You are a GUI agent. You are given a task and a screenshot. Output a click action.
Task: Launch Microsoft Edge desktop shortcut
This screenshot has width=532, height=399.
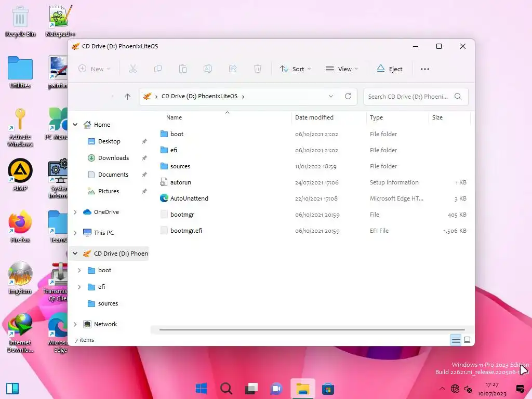tap(59, 333)
